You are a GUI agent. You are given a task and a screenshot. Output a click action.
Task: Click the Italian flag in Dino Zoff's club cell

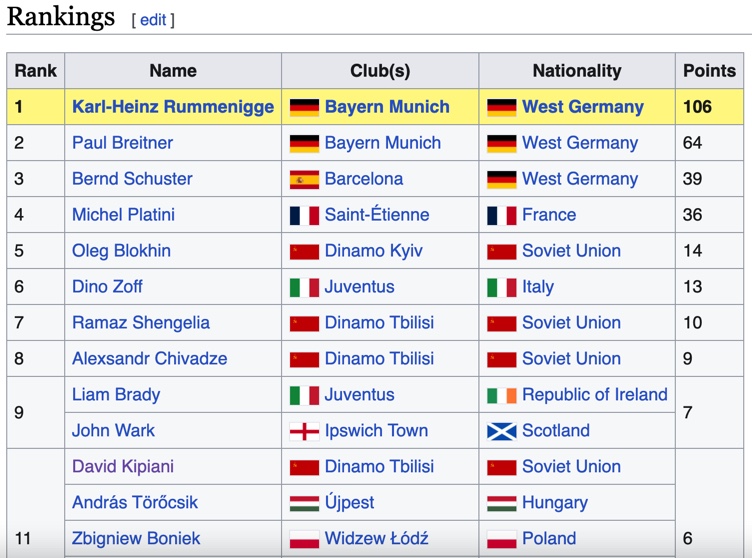[x=304, y=287]
